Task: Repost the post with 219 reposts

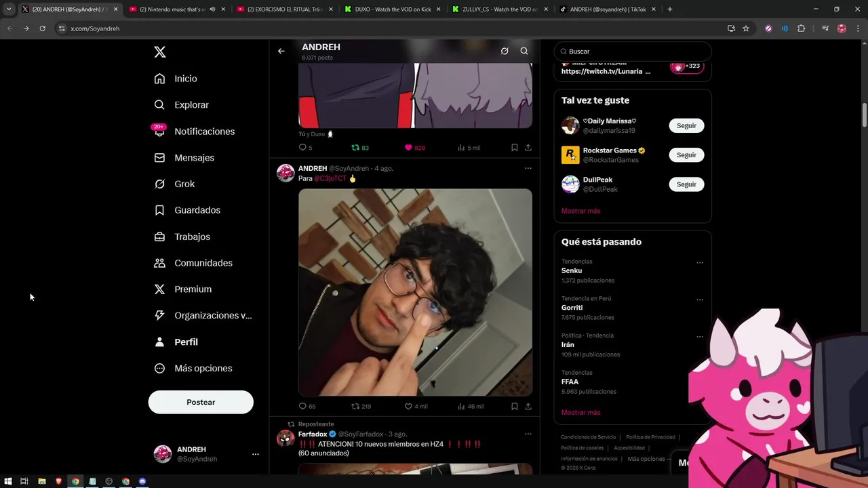Action: (x=361, y=406)
